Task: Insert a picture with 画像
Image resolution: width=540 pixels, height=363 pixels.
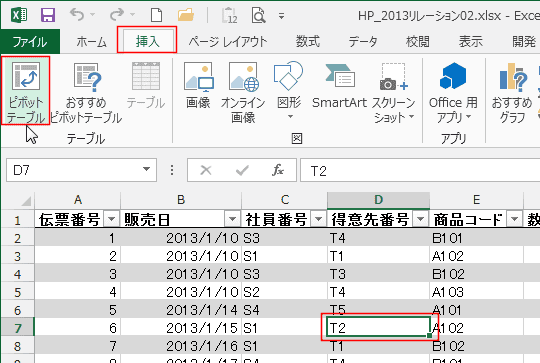Action: pyautogui.click(x=198, y=86)
